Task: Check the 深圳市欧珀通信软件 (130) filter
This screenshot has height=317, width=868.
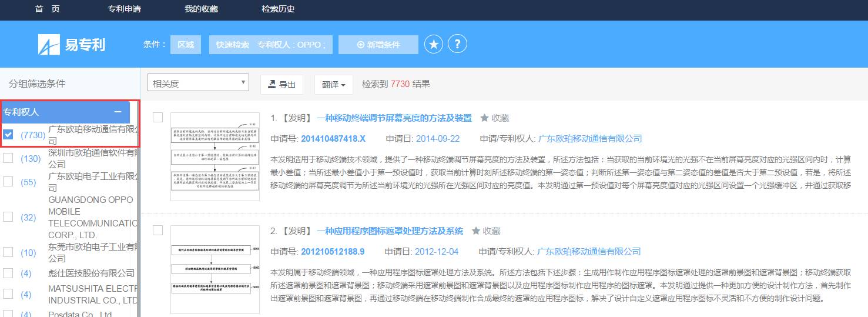Action: point(8,158)
